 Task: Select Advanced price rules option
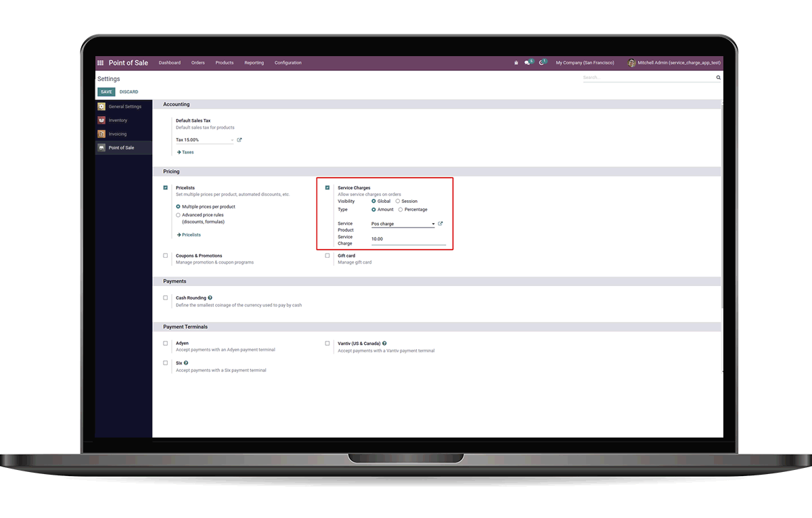178,215
